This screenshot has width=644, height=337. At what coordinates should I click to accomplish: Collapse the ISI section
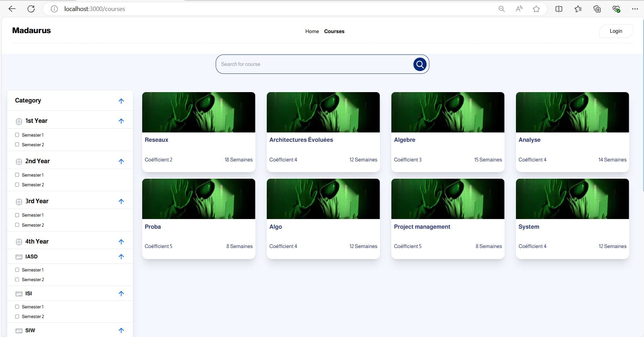121,294
